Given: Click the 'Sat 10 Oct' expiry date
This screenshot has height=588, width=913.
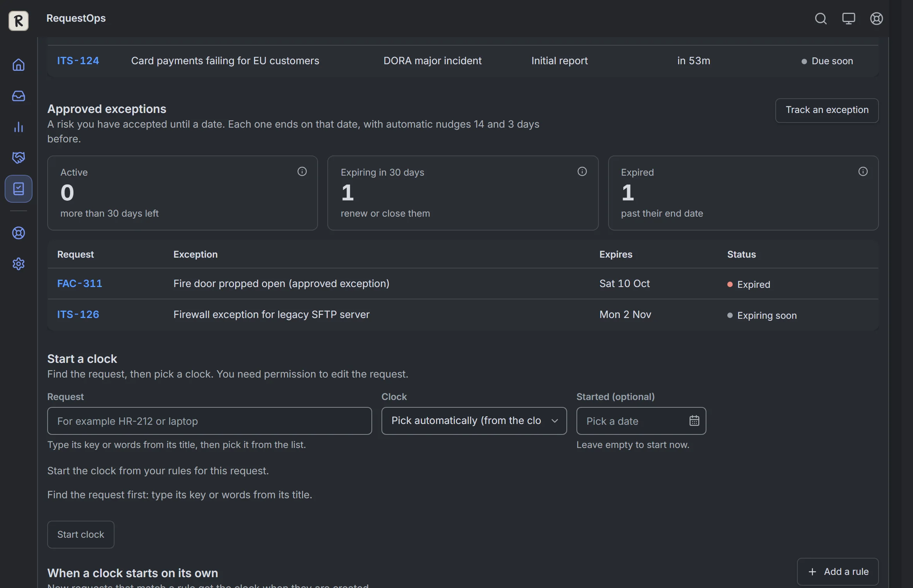Looking at the screenshot, I should [x=624, y=284].
